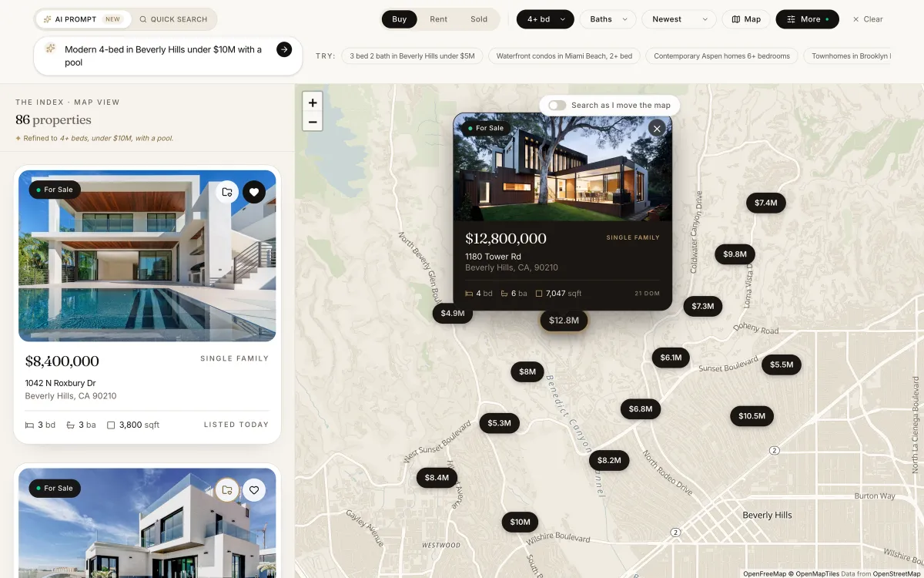Select the $8M map marker
The height and width of the screenshot is (578, 924).
point(527,371)
